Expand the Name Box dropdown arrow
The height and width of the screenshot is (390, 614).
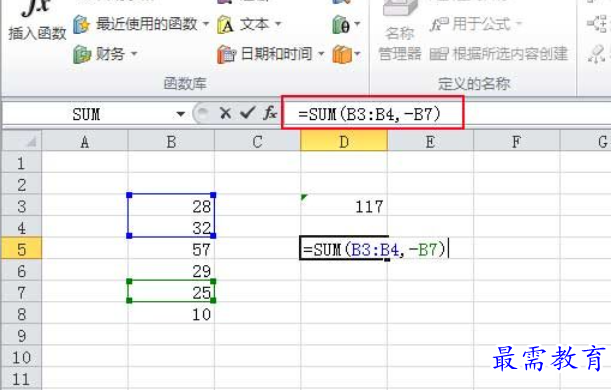pos(181,114)
